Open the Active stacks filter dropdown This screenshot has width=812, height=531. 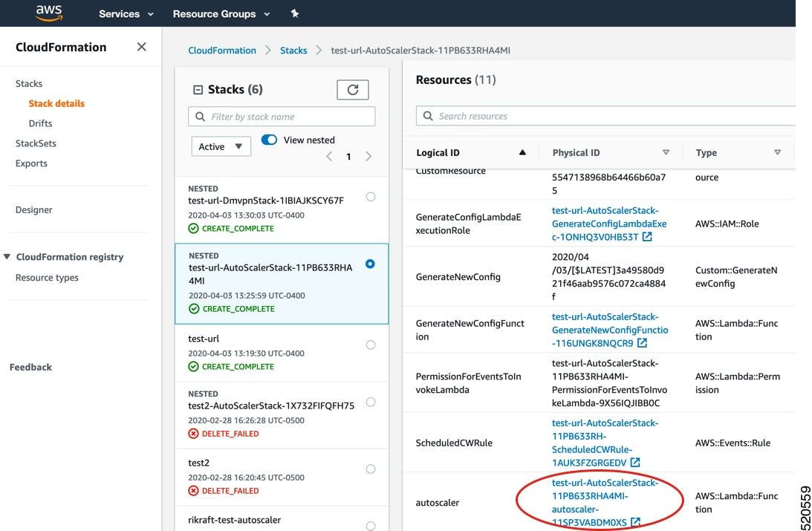click(221, 146)
